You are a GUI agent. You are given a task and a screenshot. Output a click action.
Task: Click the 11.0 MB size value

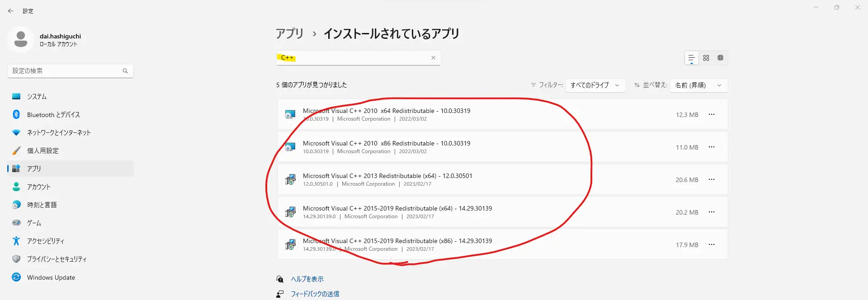pyautogui.click(x=687, y=147)
